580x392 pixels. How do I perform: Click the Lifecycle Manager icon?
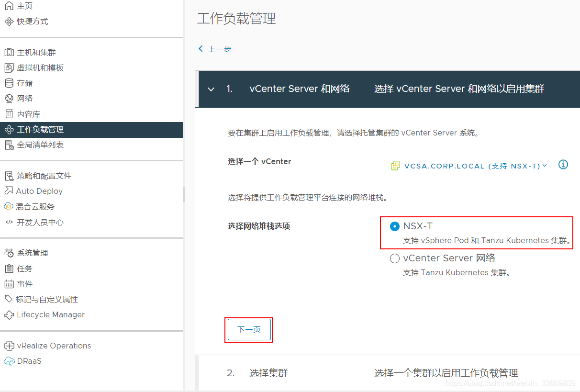pyautogui.click(x=9, y=315)
